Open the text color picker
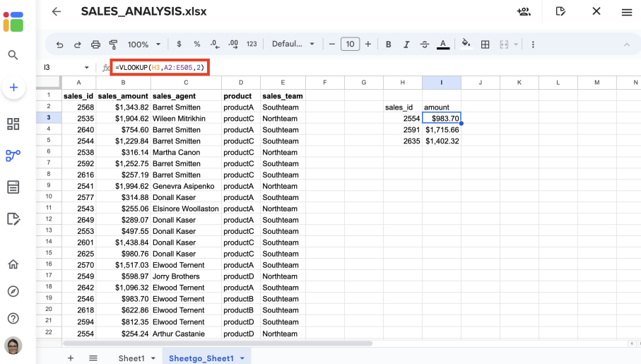This screenshot has width=641, height=364. coord(443,45)
